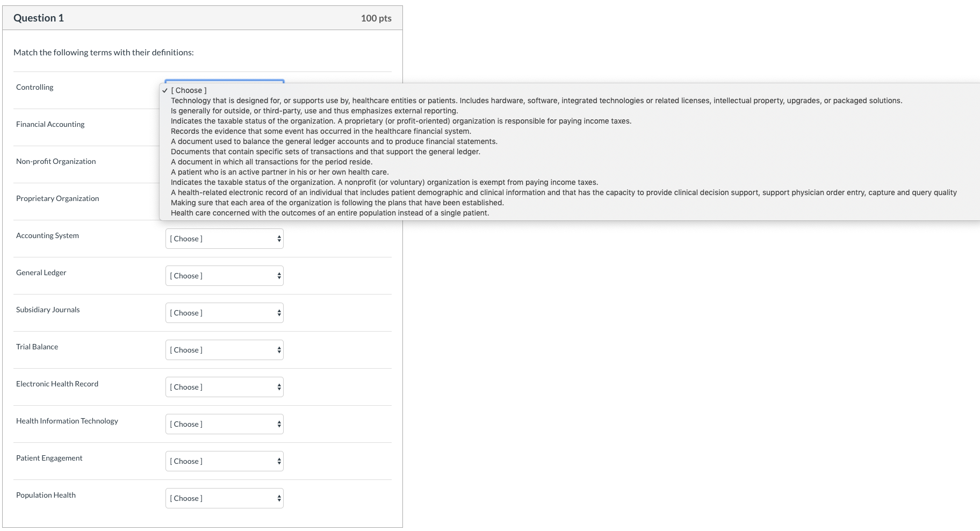
Task: Select the checked [ Choose ] option in list
Action: [x=570, y=90]
